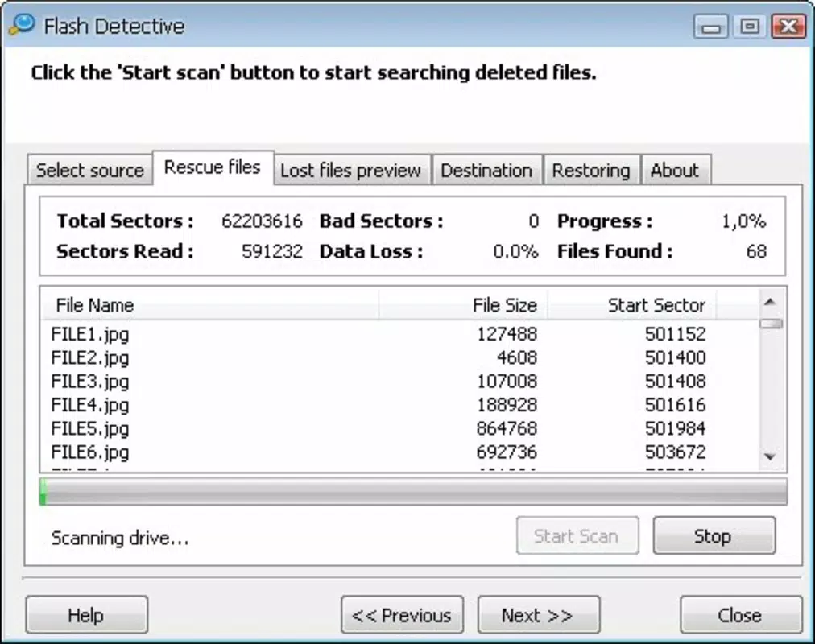Sort by the Start Sector column header
The image size is (815, 644).
(631, 305)
